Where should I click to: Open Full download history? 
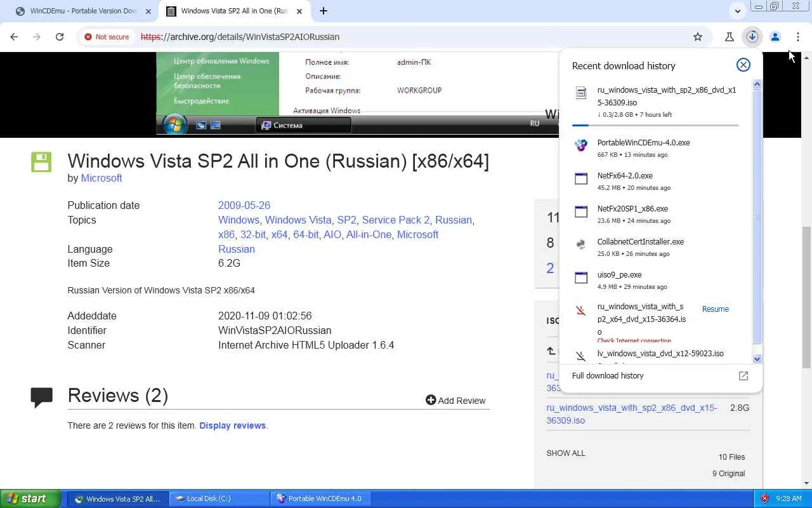(x=608, y=376)
